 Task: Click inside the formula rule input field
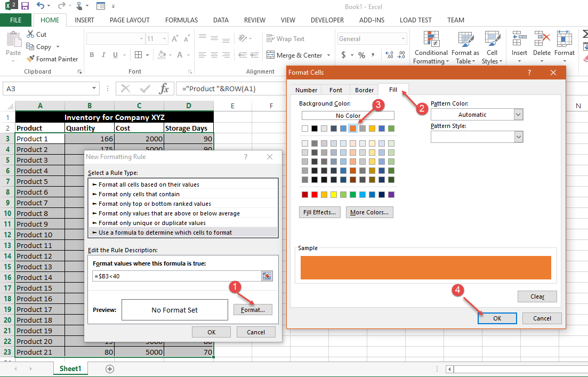(x=176, y=276)
